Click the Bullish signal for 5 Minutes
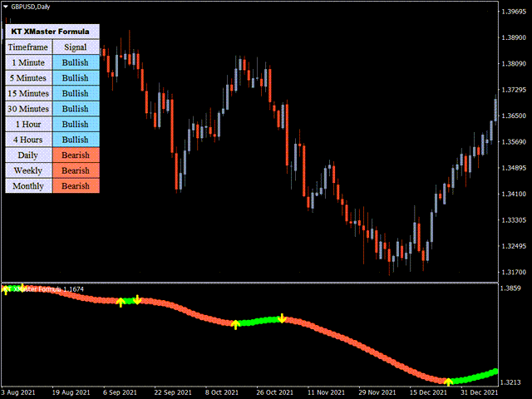This screenshot has height=399, width=532. tap(76, 78)
